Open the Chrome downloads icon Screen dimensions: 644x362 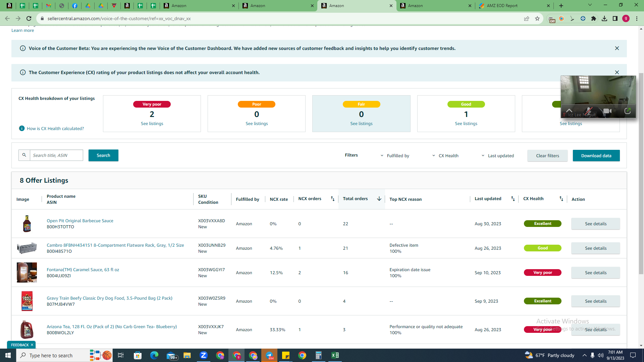pos(604,18)
